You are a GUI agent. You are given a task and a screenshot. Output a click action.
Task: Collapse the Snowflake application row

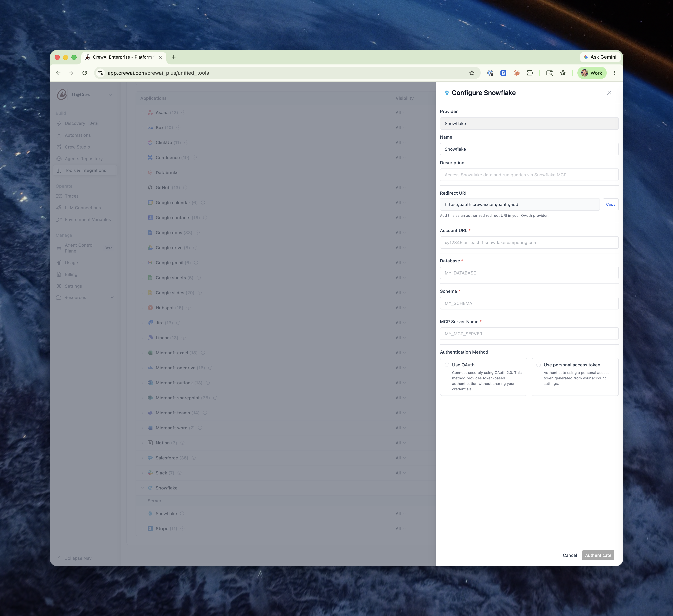143,488
